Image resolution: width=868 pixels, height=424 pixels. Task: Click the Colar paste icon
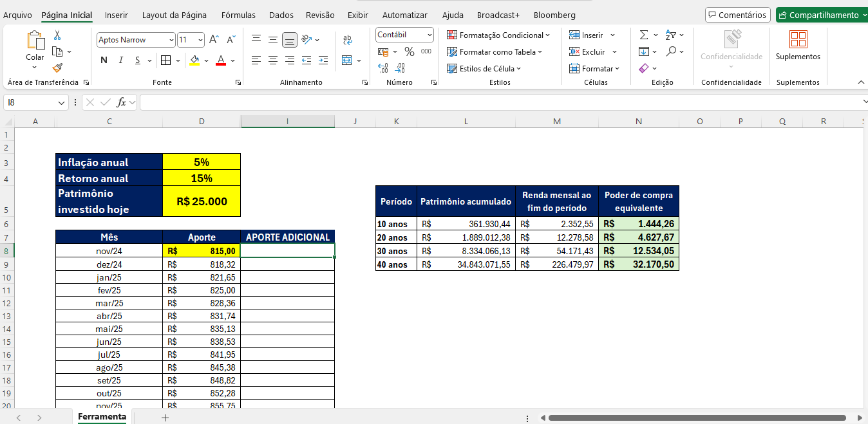[x=35, y=40]
